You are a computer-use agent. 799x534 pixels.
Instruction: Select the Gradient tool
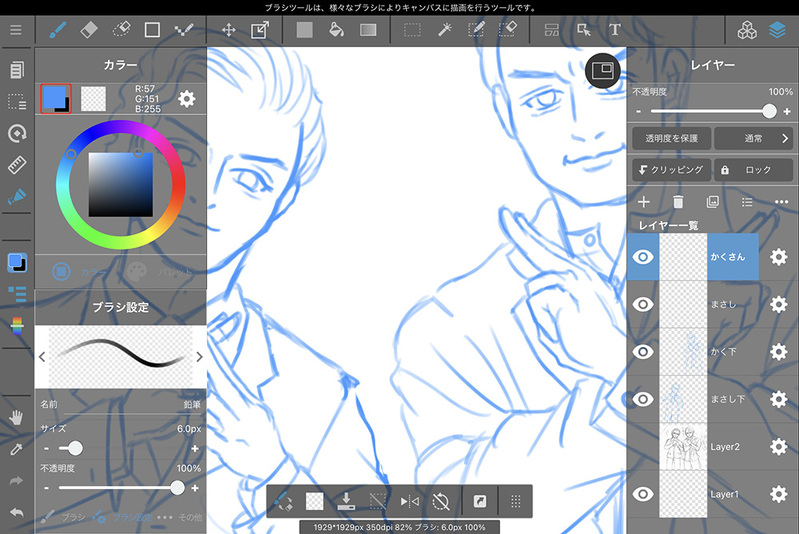tap(368, 30)
